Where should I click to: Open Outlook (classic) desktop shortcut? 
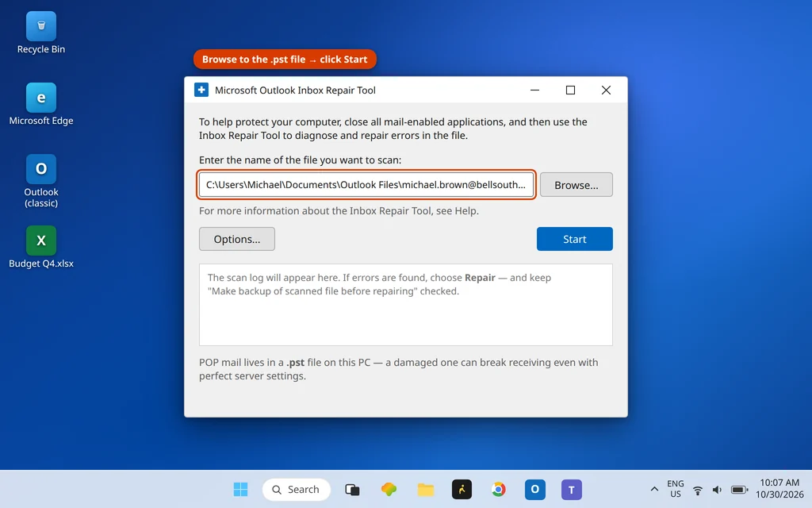coord(41,181)
